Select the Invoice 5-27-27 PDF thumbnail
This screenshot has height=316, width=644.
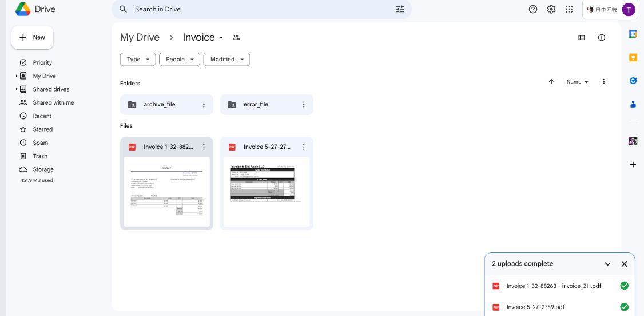click(x=267, y=192)
